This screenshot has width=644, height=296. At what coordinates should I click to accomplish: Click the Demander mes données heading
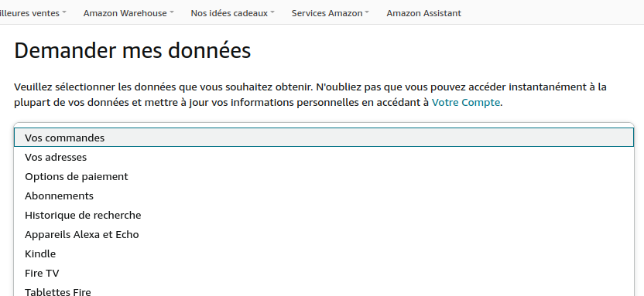132,51
